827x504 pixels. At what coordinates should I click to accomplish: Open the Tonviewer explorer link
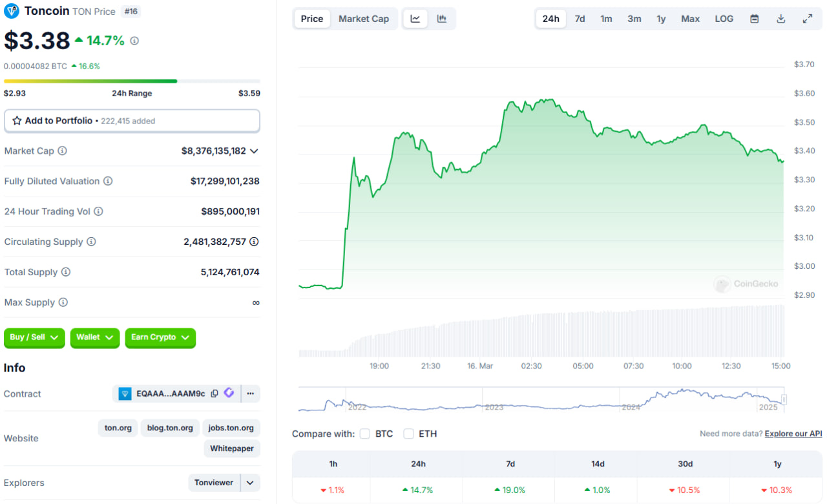[214, 483]
